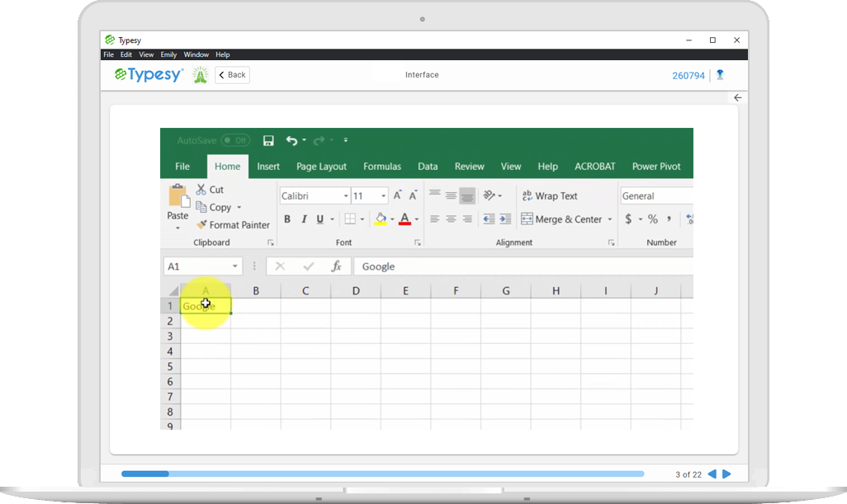Open the Window menu
The image size is (847, 504).
click(196, 54)
